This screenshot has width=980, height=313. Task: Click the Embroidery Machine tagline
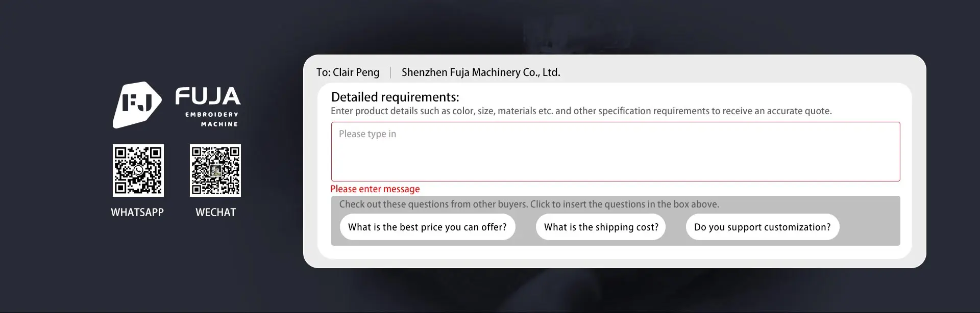[x=212, y=119]
